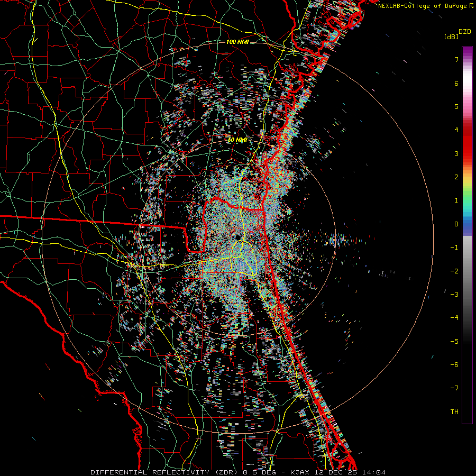Select the 6 value on the dB scale
Screen dimensions: 476x476
coord(456,83)
